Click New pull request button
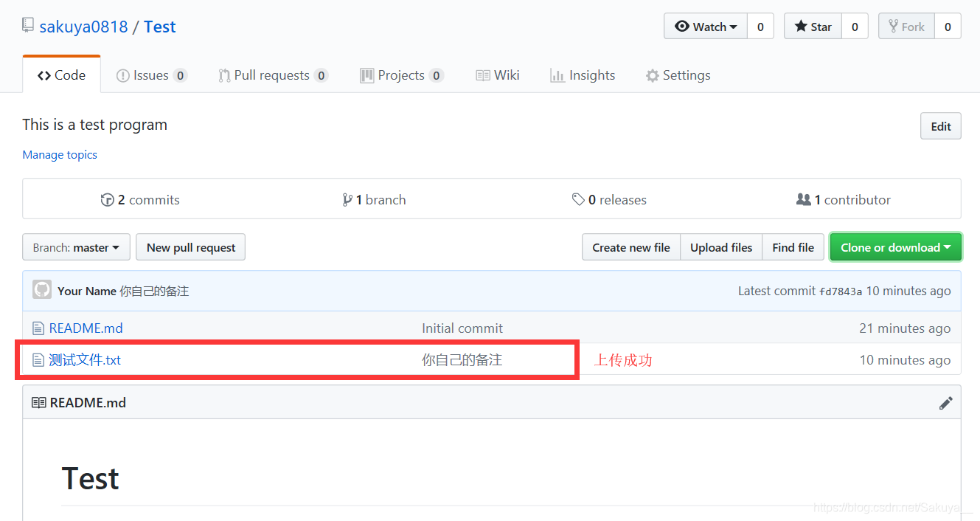Viewport: 980px width, 521px height. coord(191,247)
